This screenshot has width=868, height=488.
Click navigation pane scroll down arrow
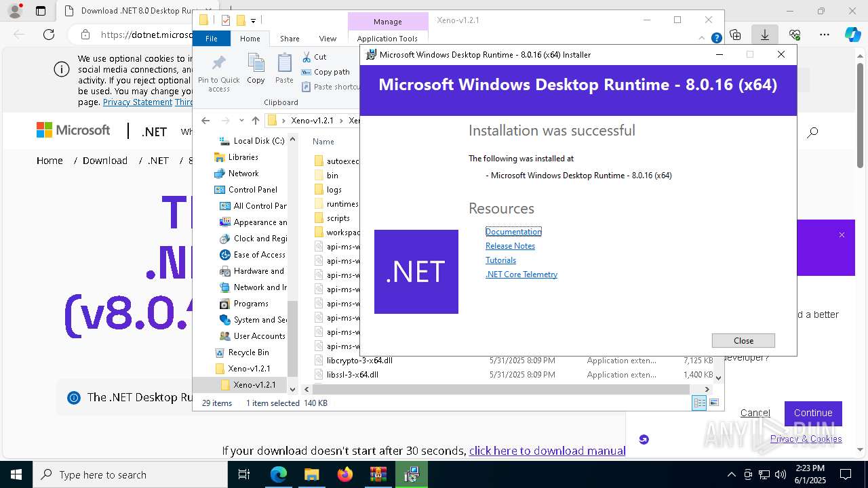click(x=292, y=389)
